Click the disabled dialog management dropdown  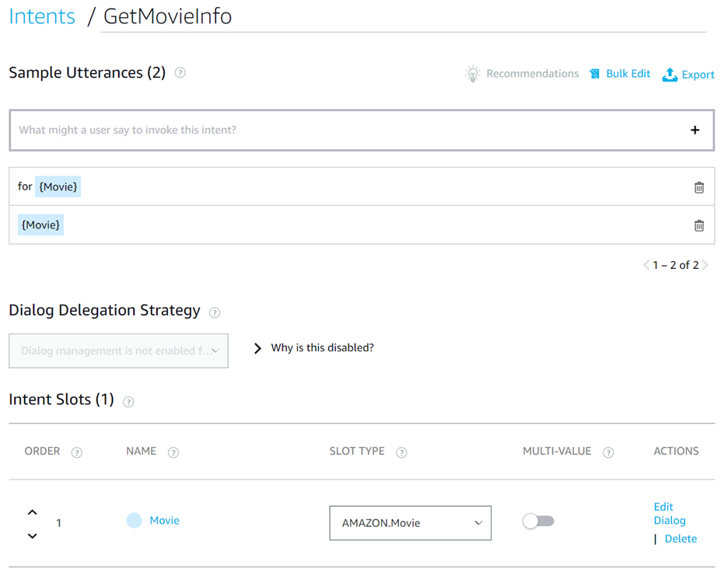[117, 351]
